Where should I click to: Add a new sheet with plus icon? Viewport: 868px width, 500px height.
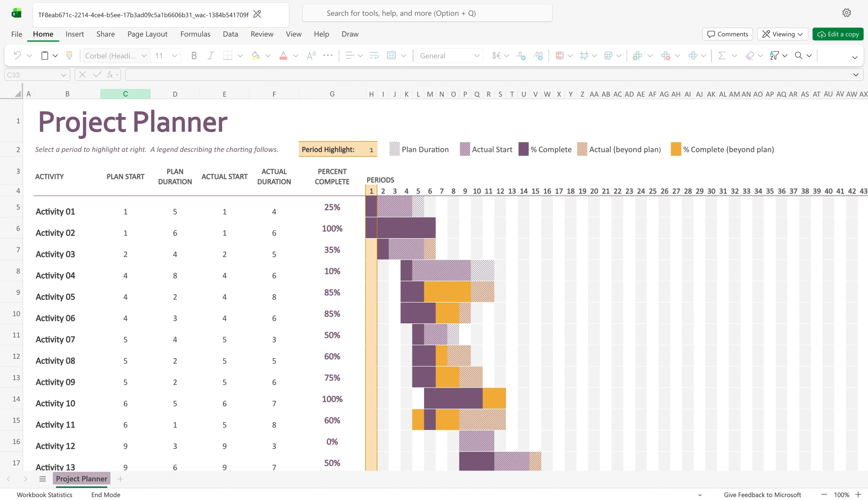pos(120,479)
